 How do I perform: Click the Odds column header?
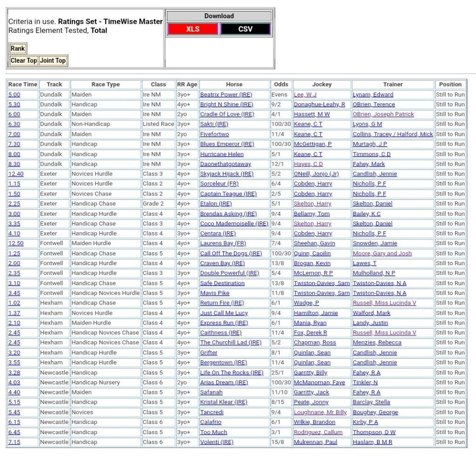pos(281,85)
